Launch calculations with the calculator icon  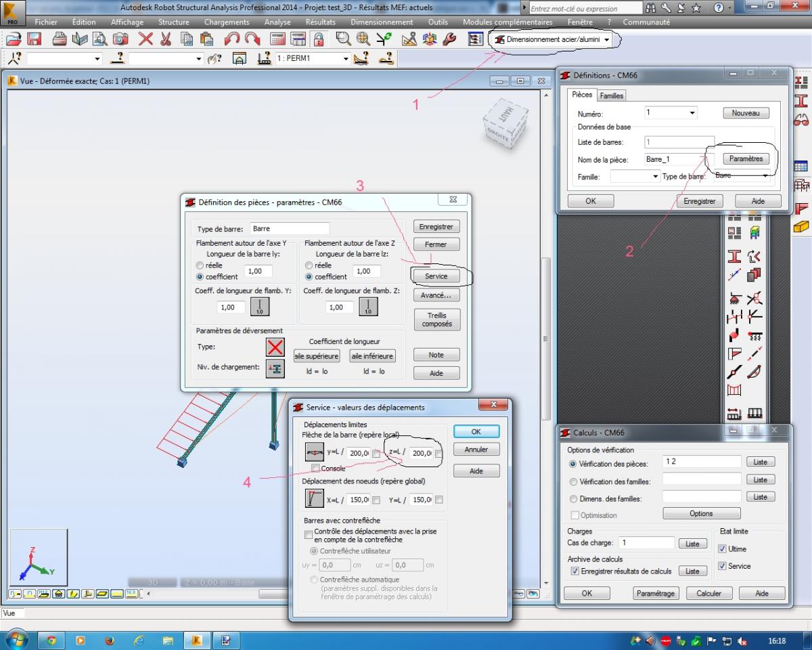[278, 39]
